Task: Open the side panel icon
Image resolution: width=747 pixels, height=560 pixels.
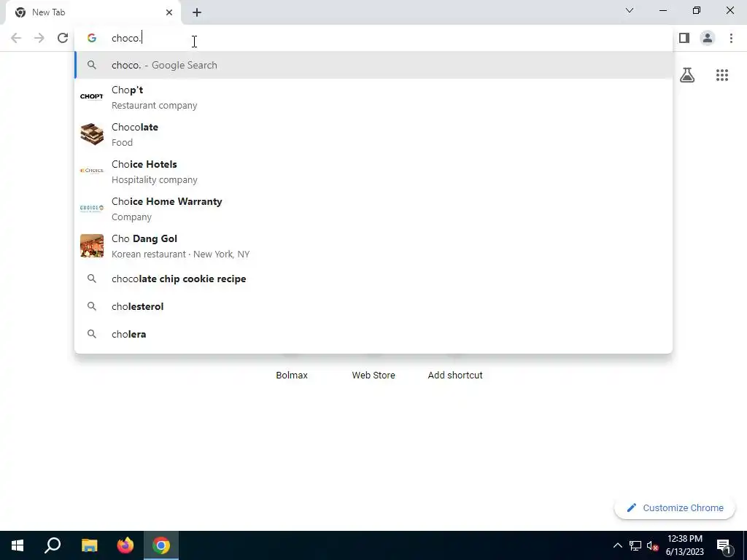Action: (x=684, y=38)
